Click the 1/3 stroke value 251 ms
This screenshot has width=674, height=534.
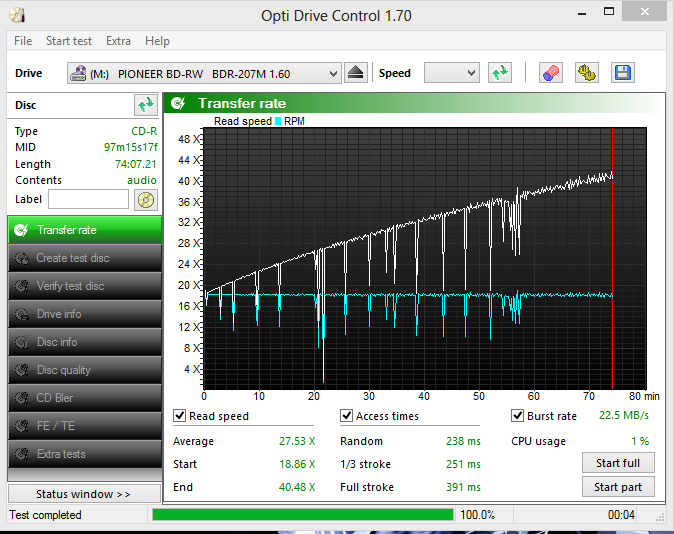pyautogui.click(x=463, y=464)
